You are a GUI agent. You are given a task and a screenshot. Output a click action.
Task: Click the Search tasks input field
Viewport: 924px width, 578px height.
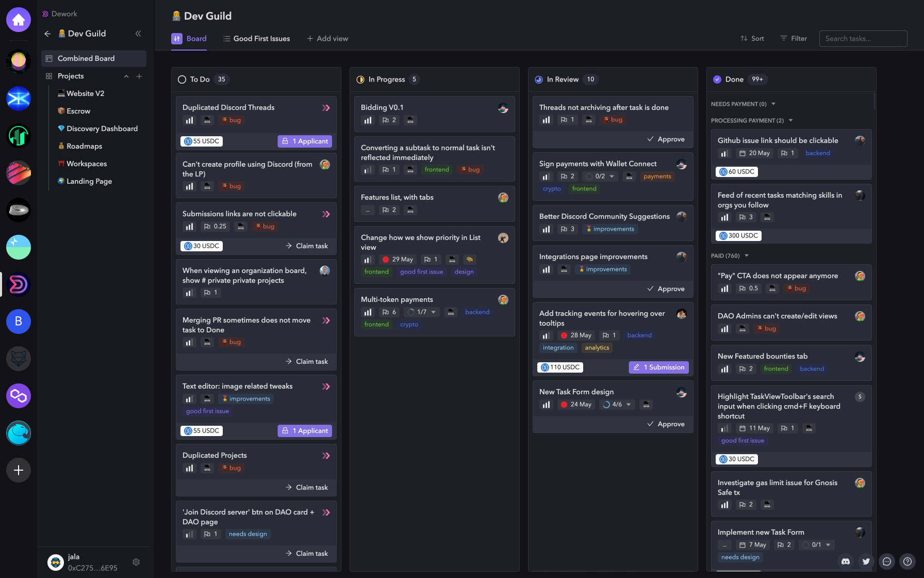pyautogui.click(x=863, y=38)
